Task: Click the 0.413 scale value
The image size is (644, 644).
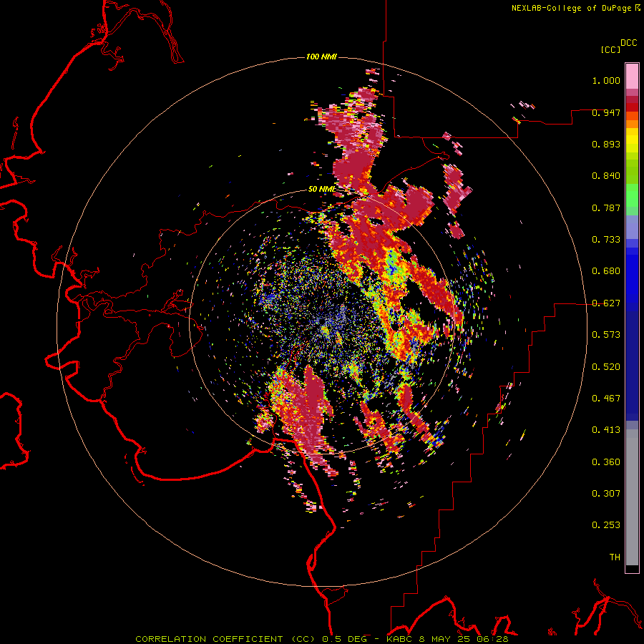Action: click(606, 430)
